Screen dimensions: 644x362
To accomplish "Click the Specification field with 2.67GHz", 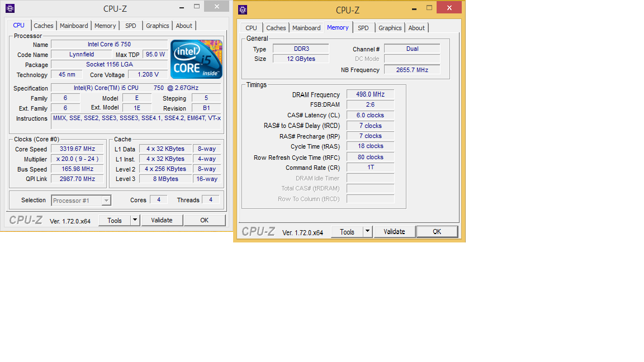I will [136, 88].
